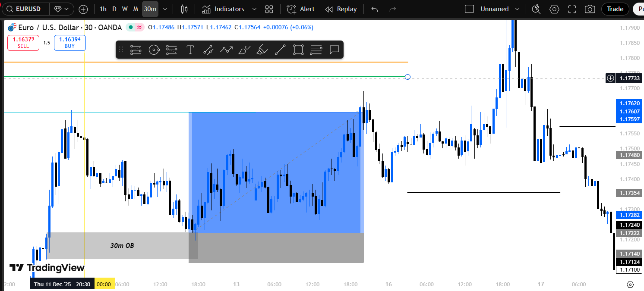Image resolution: width=644 pixels, height=291 pixels.
Task: Select the circle drawing tool in favorites toolbar
Action: pos(154,50)
